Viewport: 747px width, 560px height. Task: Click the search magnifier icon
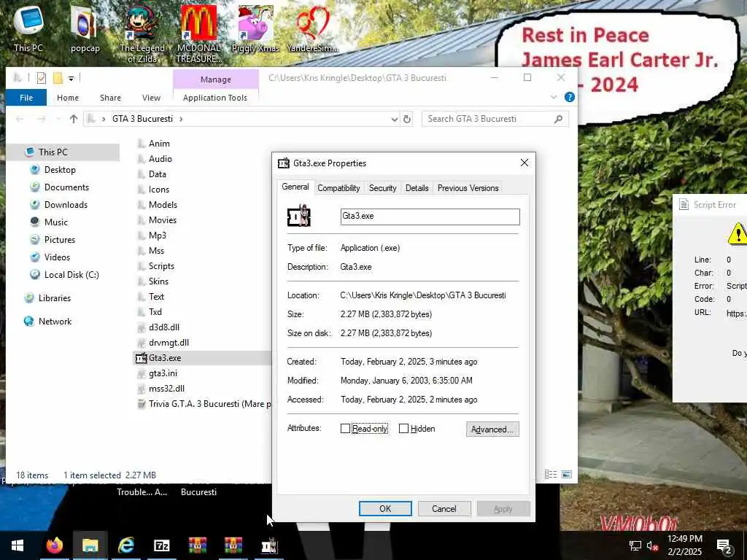(558, 119)
